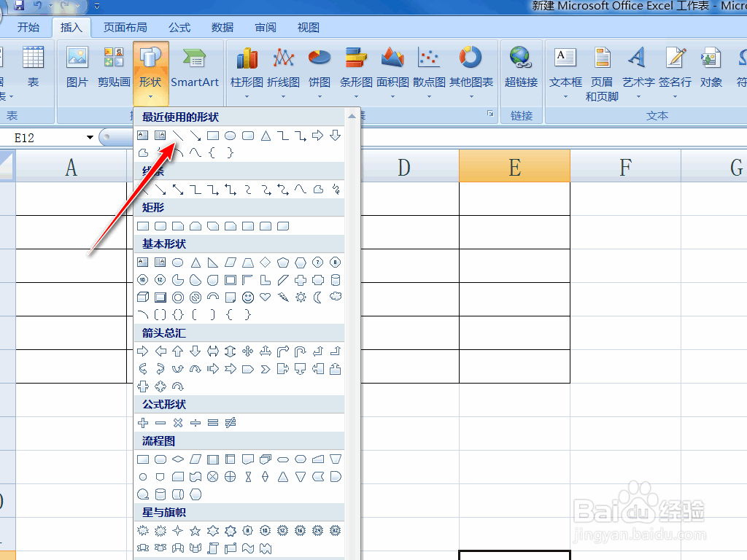747x560 pixels.
Task: Click the 图片 (Picture) insert icon
Action: tap(77, 67)
